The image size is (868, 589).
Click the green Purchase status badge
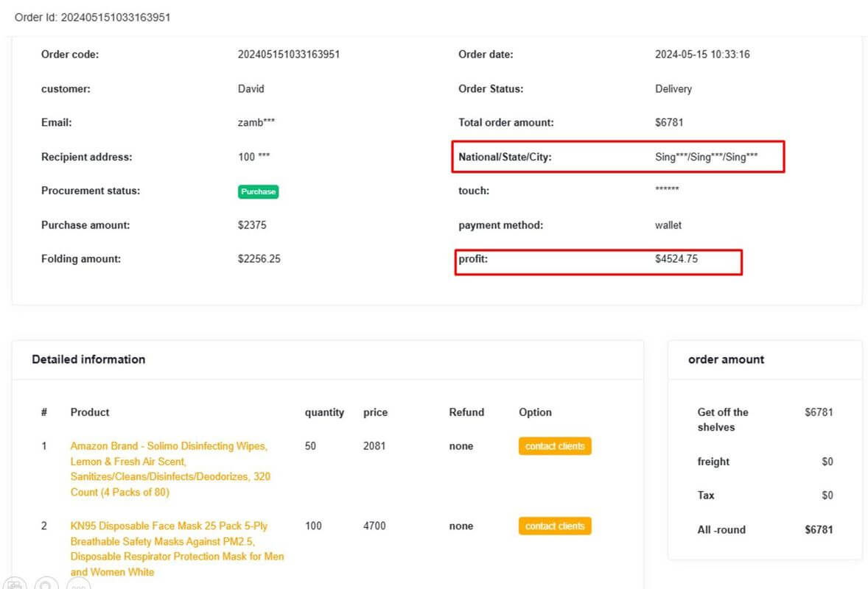point(257,191)
